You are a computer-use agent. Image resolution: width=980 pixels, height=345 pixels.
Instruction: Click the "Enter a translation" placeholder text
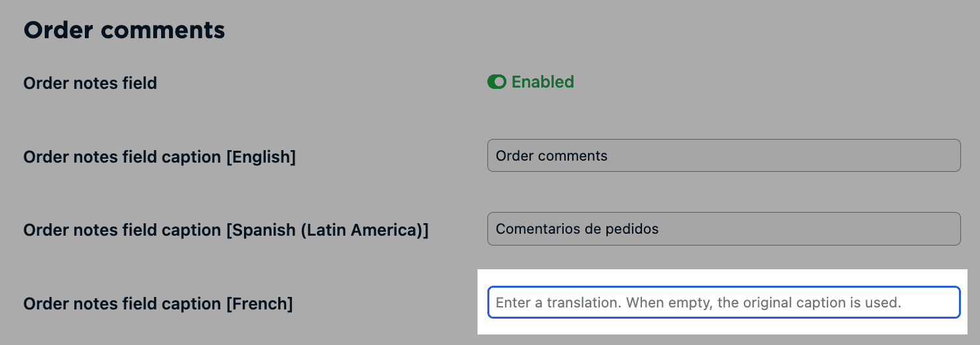pyautogui.click(x=697, y=303)
